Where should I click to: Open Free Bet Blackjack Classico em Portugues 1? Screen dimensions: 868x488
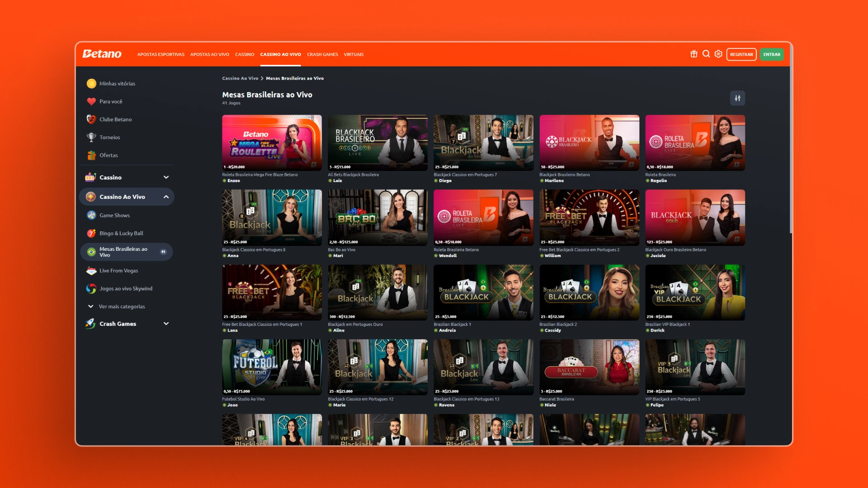(272, 292)
